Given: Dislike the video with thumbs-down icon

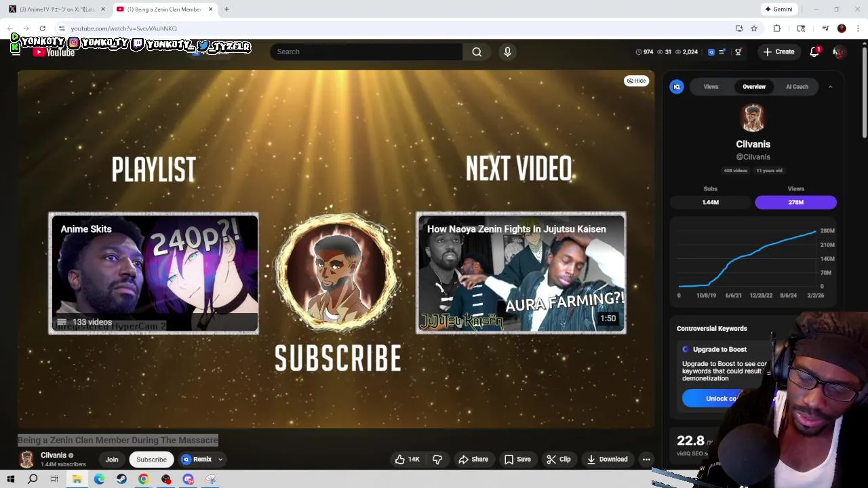Looking at the screenshot, I should 437,459.
